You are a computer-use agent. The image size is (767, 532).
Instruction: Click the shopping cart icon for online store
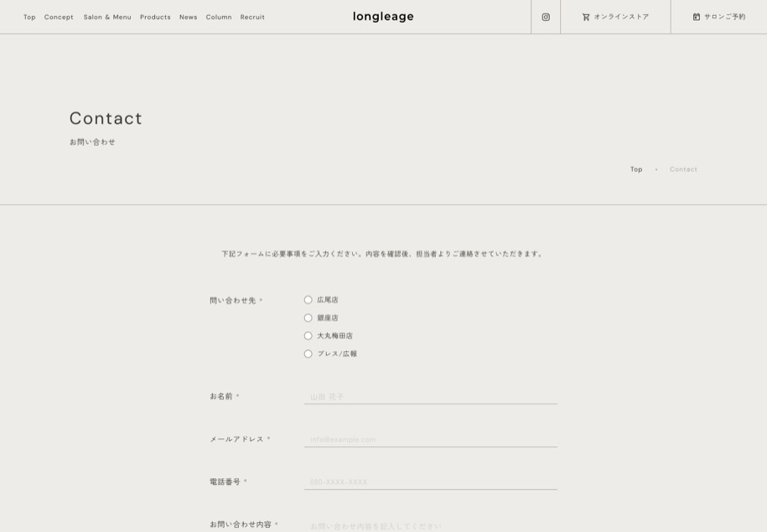click(586, 17)
